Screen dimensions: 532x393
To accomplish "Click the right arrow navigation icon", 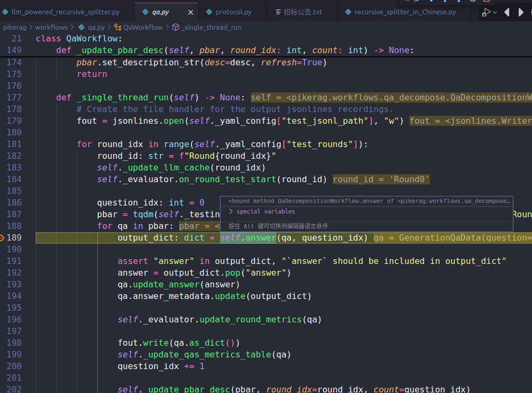I will pyautogui.click(x=521, y=12).
